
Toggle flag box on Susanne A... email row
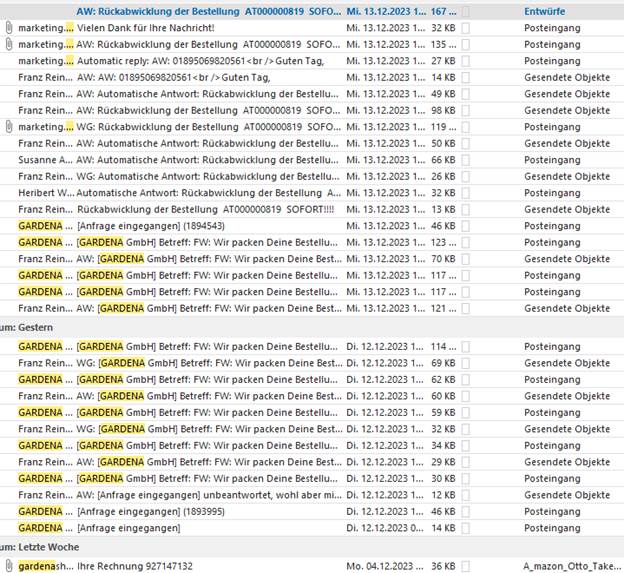click(466, 160)
